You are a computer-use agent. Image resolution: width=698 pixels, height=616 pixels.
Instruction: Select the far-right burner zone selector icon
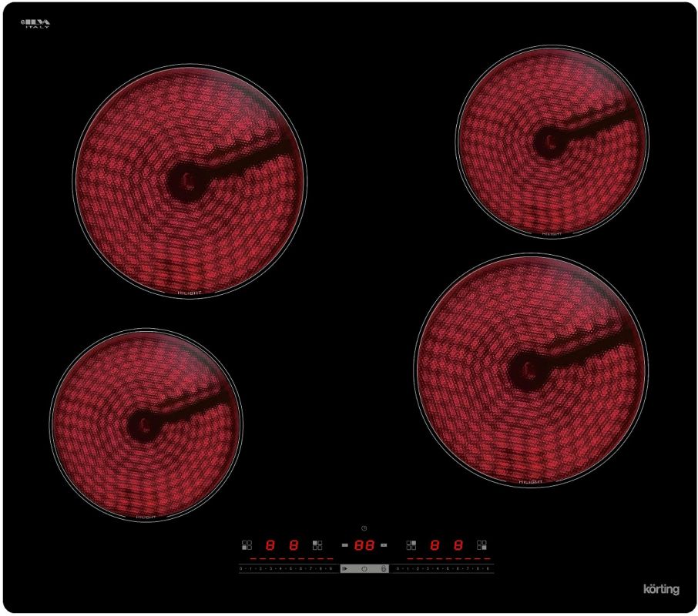point(482,544)
